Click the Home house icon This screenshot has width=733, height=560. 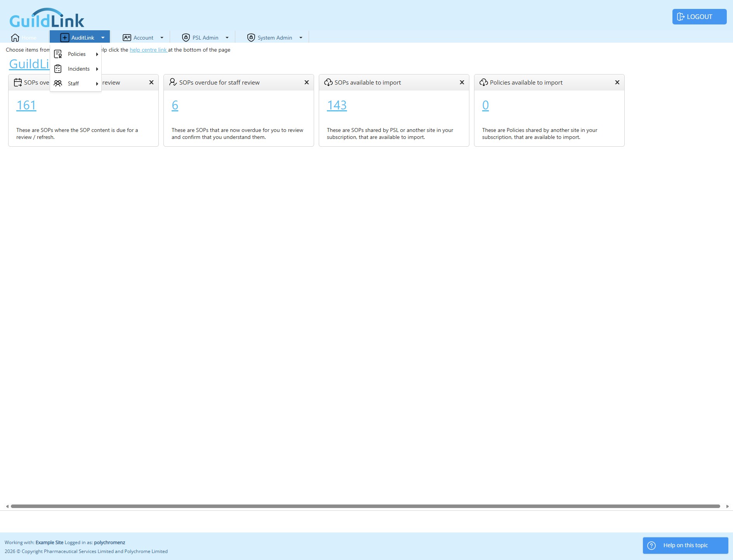[15, 38]
